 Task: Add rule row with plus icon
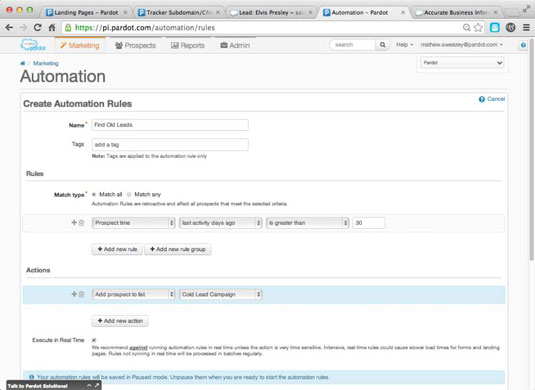[74, 222]
